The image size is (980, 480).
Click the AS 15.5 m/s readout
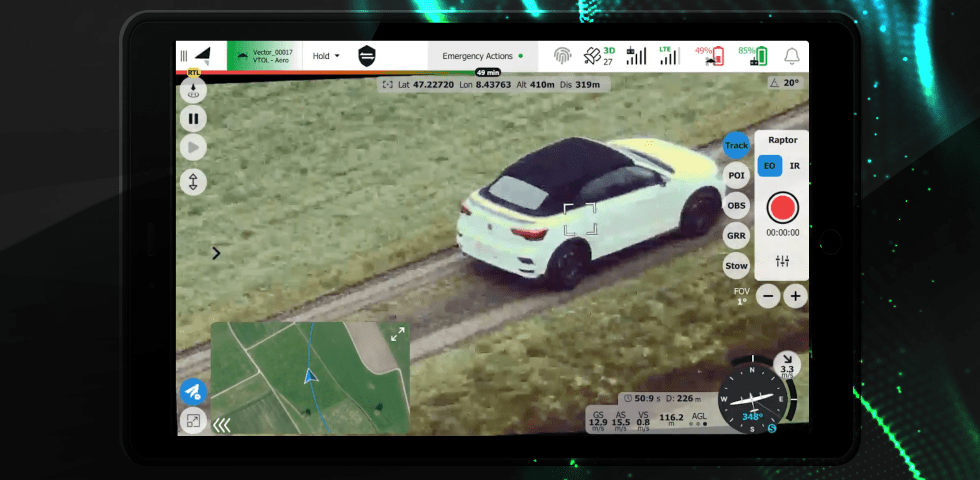(621, 420)
